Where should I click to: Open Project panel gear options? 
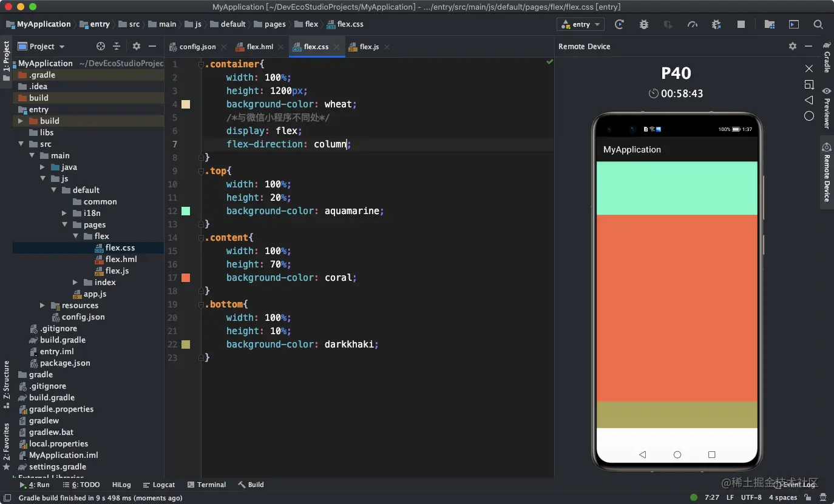coord(137,46)
